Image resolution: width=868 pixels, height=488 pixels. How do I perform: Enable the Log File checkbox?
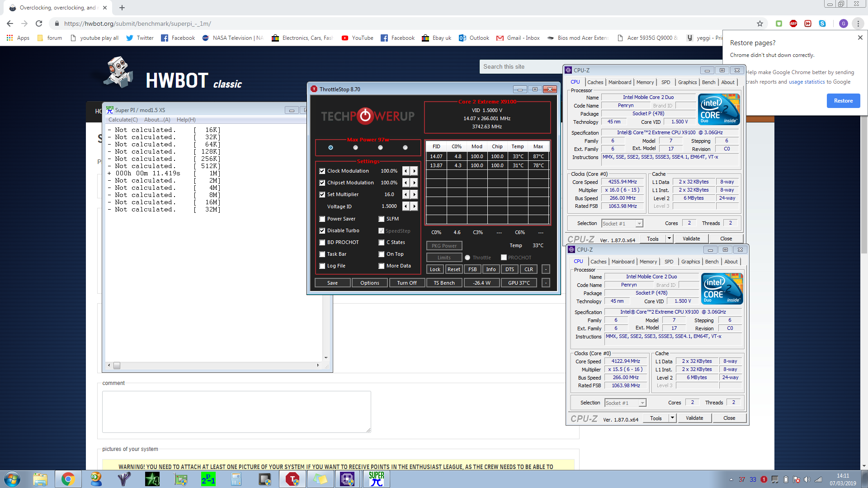(322, 266)
